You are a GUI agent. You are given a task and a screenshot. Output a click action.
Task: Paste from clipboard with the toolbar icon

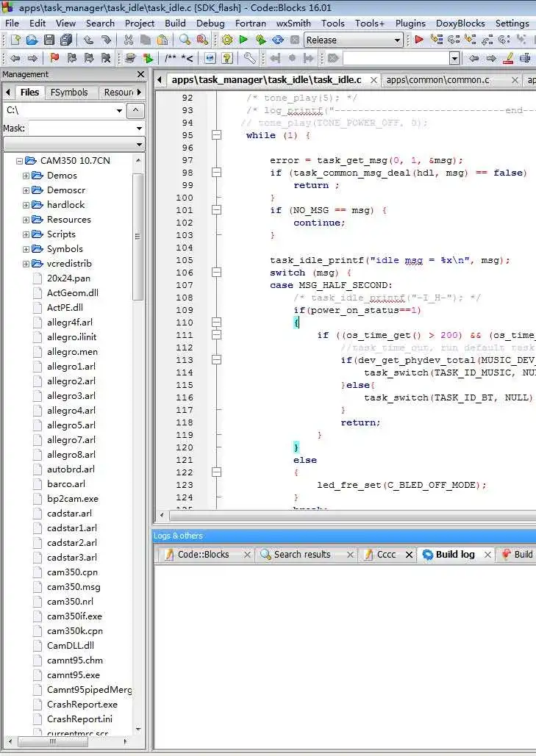[x=163, y=40]
